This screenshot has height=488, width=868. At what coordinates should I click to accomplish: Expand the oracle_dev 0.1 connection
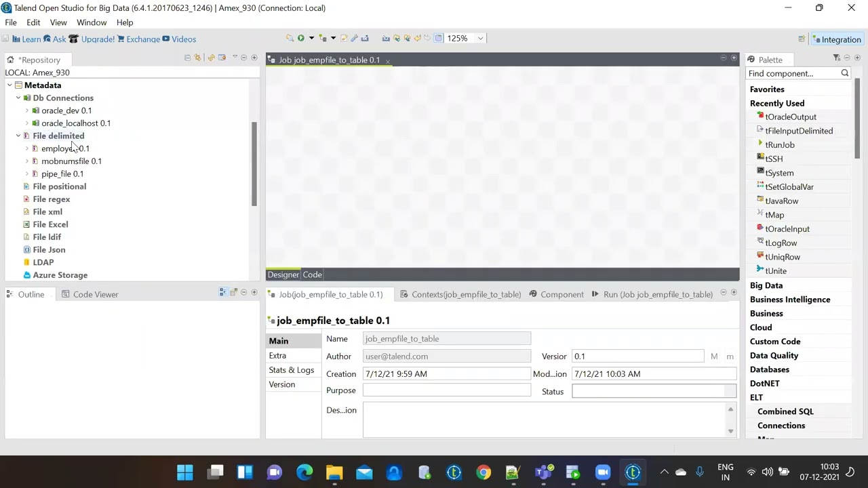tap(27, 110)
